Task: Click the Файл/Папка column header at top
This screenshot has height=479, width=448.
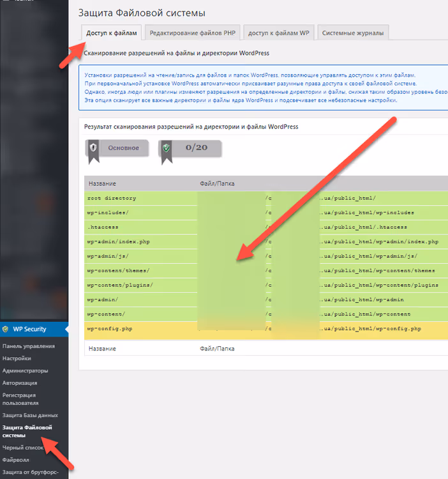Action: 217,183
